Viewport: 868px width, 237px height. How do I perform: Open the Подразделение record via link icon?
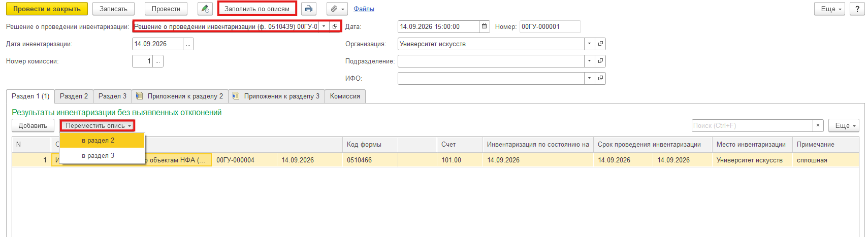tap(600, 61)
